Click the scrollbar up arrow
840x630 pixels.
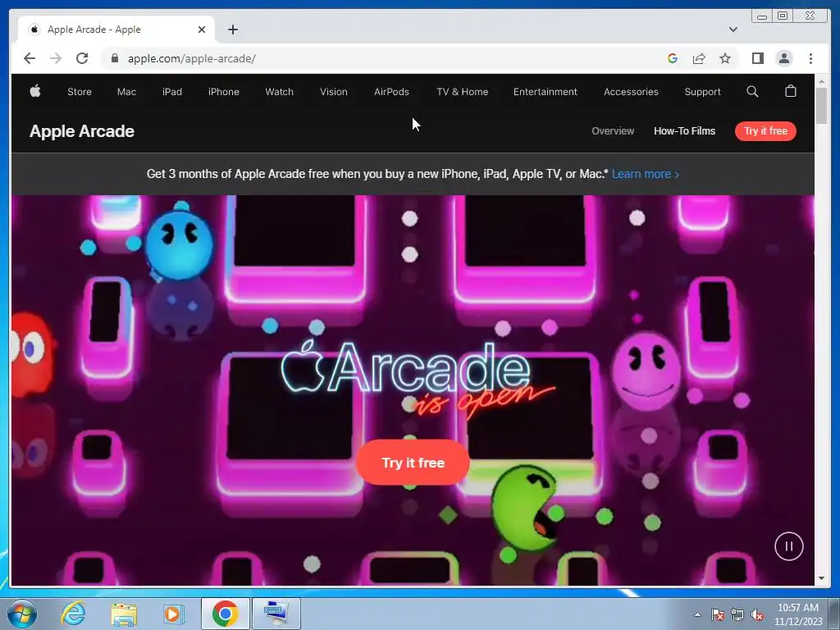click(821, 81)
